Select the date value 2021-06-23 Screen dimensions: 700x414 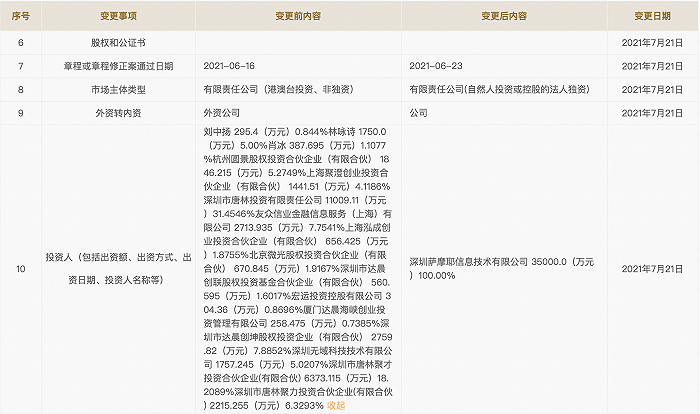pyautogui.click(x=436, y=66)
